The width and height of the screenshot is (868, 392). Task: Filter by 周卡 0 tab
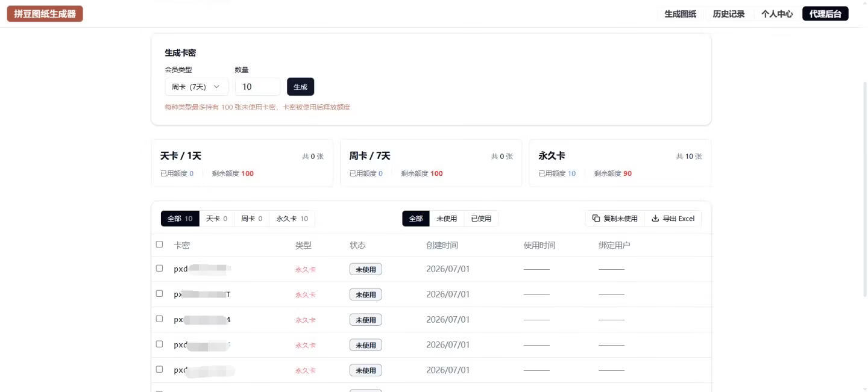click(251, 219)
